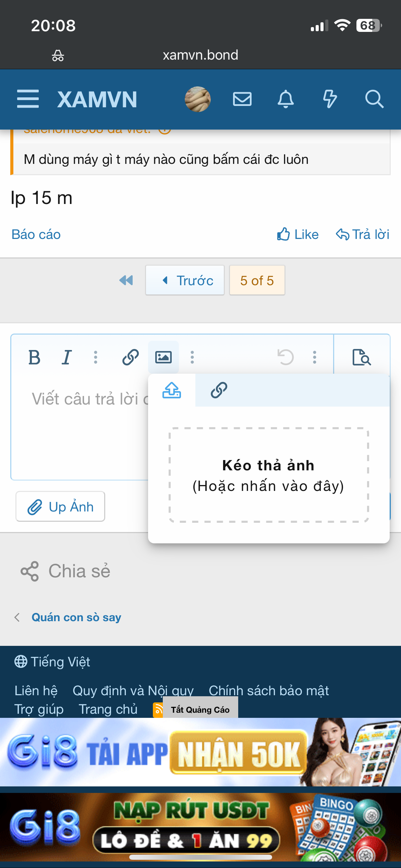Click the editor preview icon
Image resolution: width=401 pixels, height=868 pixels.
[x=362, y=357]
